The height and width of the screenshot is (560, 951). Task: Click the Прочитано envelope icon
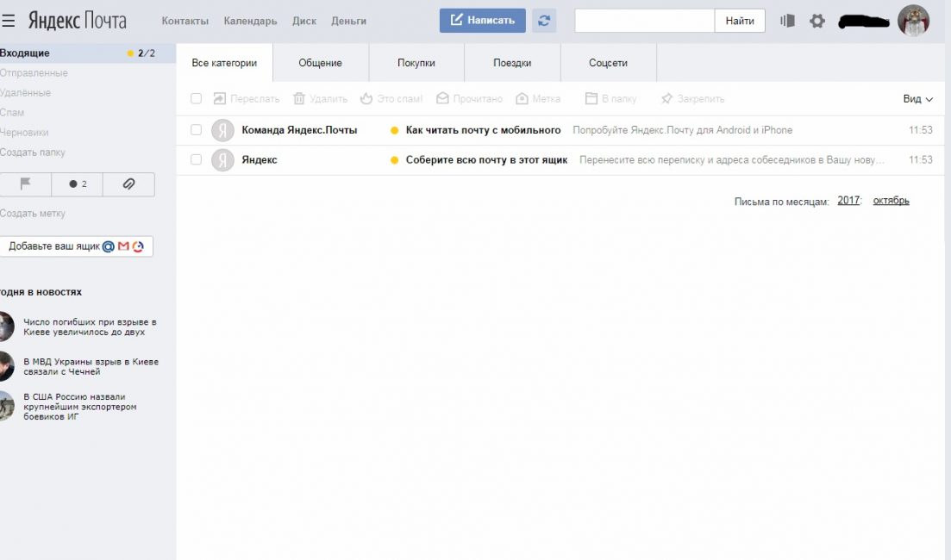pos(443,98)
